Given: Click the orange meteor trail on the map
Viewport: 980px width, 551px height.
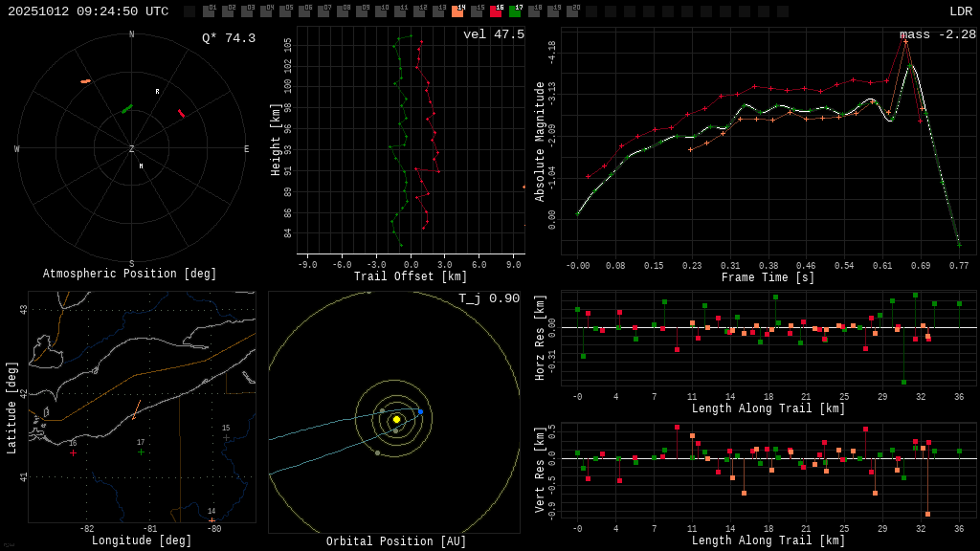Looking at the screenshot, I should 137,410.
